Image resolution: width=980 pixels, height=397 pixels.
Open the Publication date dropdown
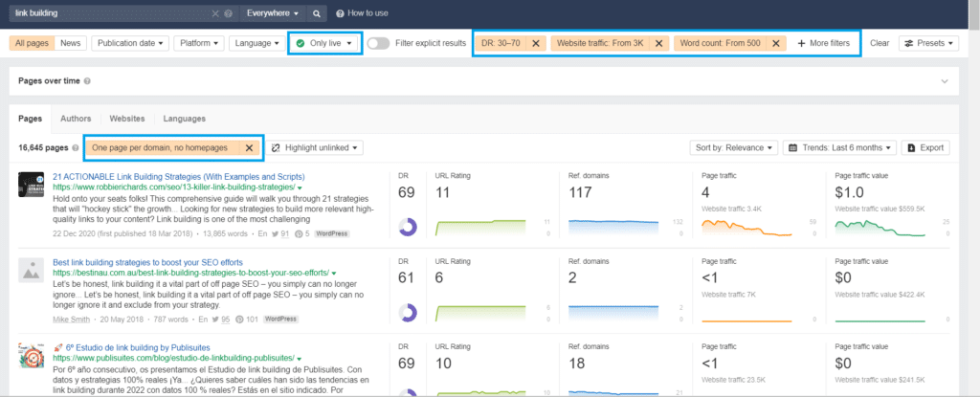[130, 43]
